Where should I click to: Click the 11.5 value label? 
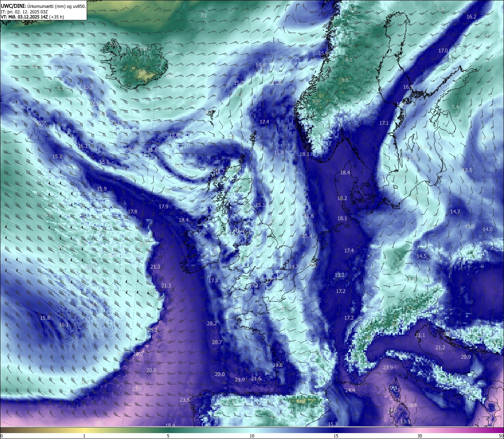pos(470,227)
